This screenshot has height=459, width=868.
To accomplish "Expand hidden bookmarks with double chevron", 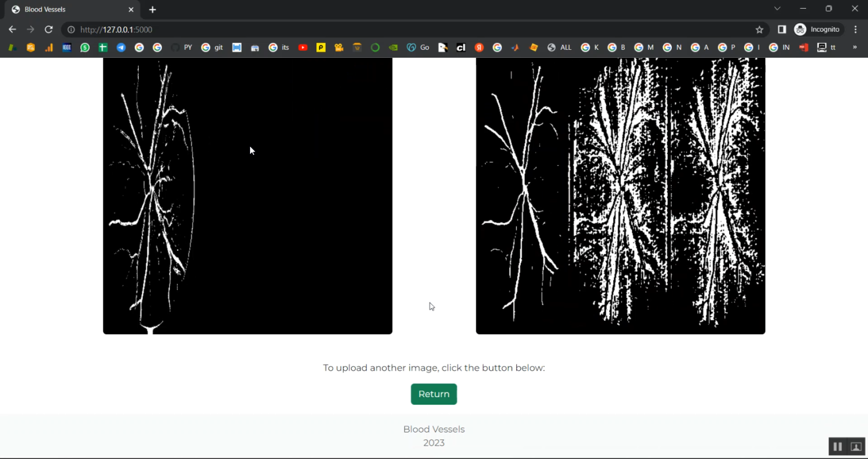I will 855,47.
